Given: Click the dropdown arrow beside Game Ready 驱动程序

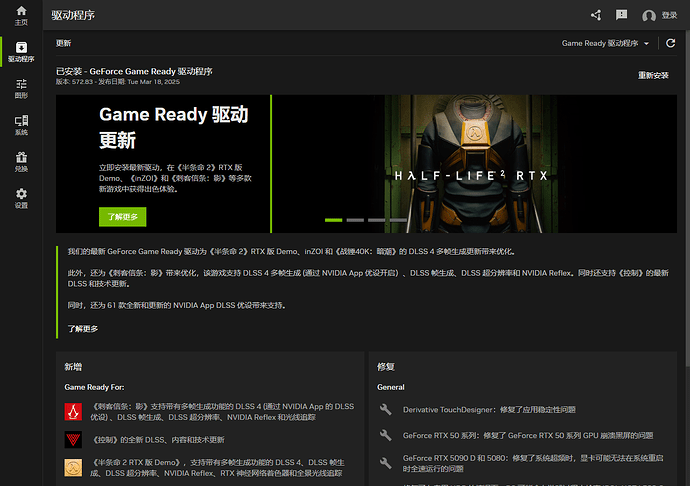Looking at the screenshot, I should tap(645, 44).
